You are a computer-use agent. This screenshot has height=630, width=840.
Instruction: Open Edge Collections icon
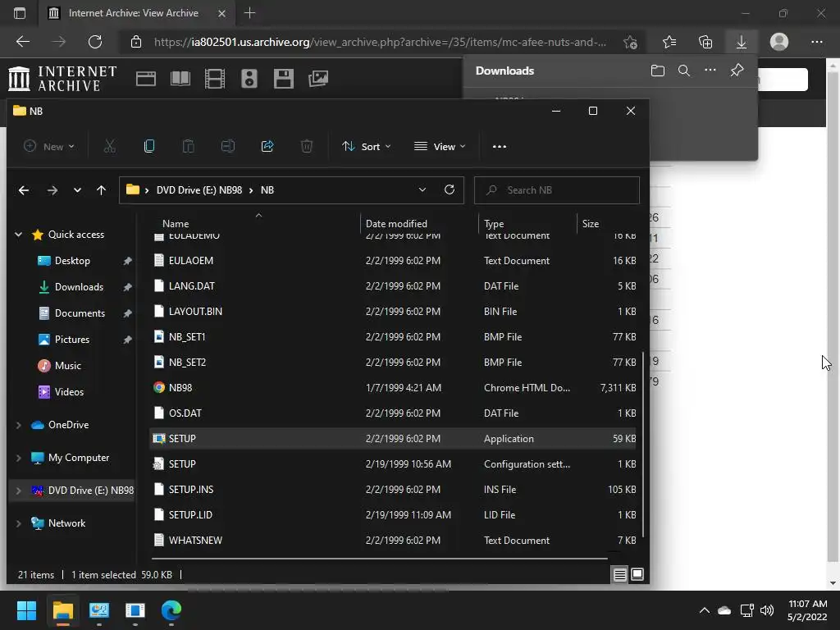click(705, 42)
